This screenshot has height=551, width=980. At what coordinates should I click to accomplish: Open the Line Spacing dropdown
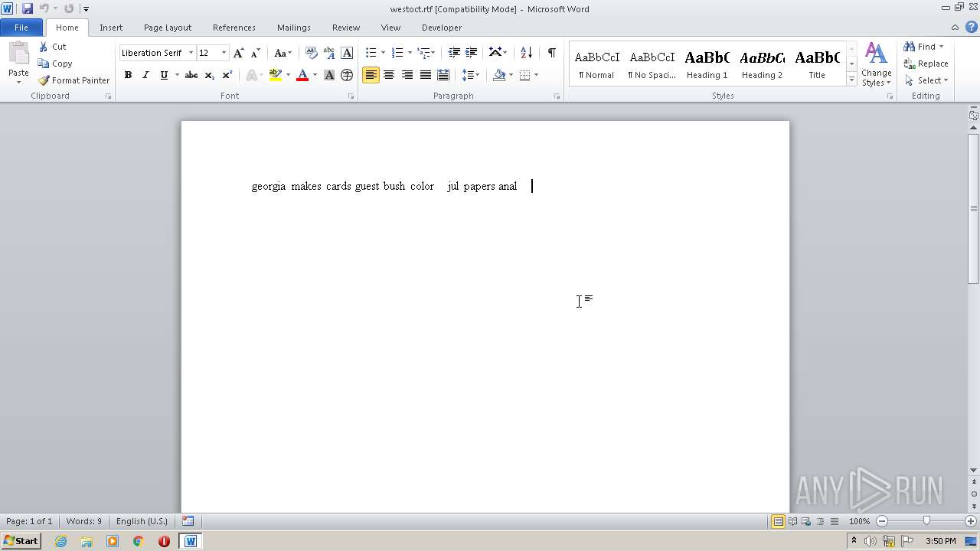coord(471,75)
